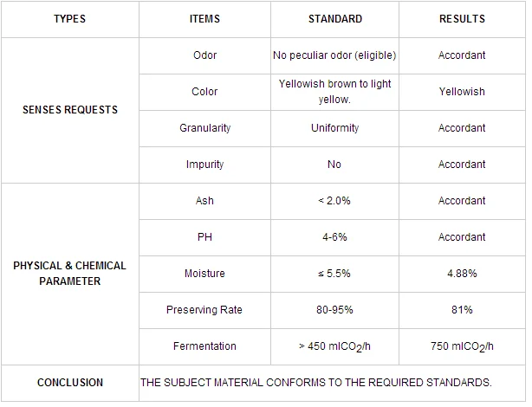Click the Moisture item cell
This screenshot has width=532, height=407.
point(204,274)
